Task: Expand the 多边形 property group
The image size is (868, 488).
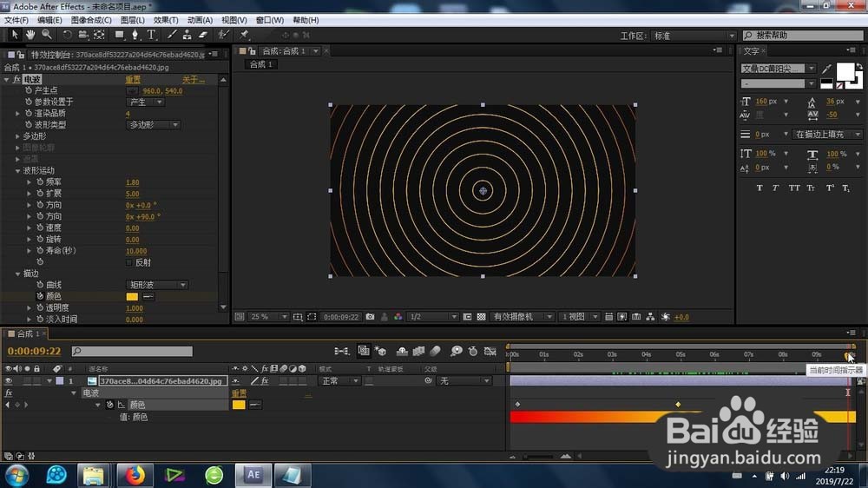Action: click(x=17, y=136)
